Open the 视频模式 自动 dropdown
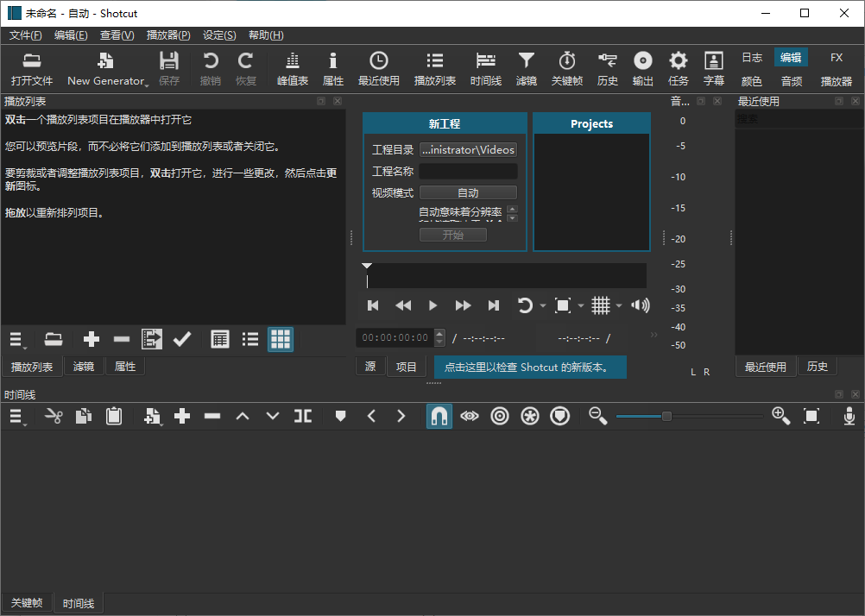The width and height of the screenshot is (865, 616). 468,193
